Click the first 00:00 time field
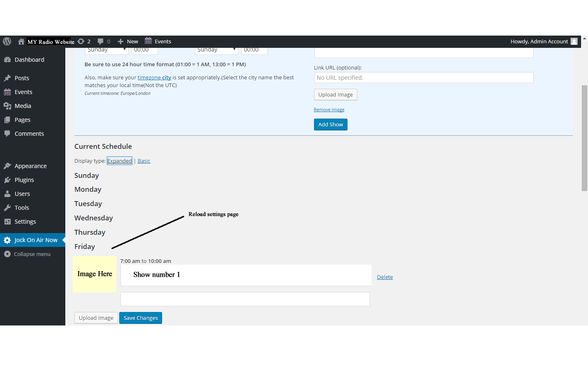The image size is (588, 368). click(x=145, y=51)
